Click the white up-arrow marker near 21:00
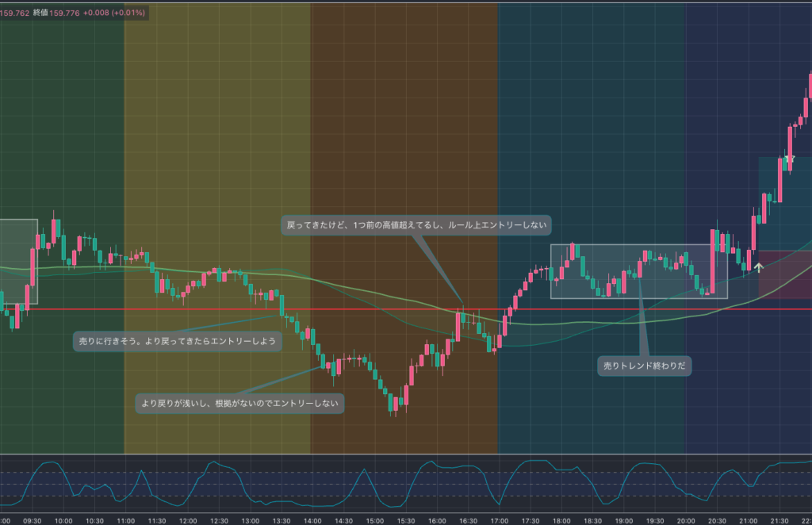The width and height of the screenshot is (812, 525). [758, 267]
